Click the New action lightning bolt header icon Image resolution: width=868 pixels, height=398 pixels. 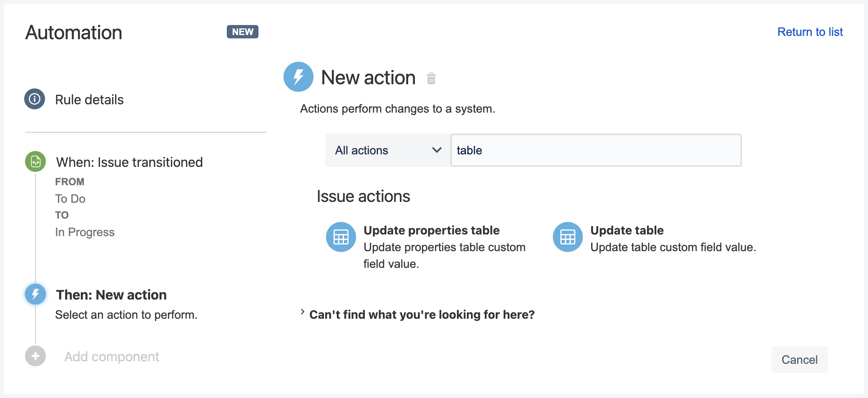(298, 77)
